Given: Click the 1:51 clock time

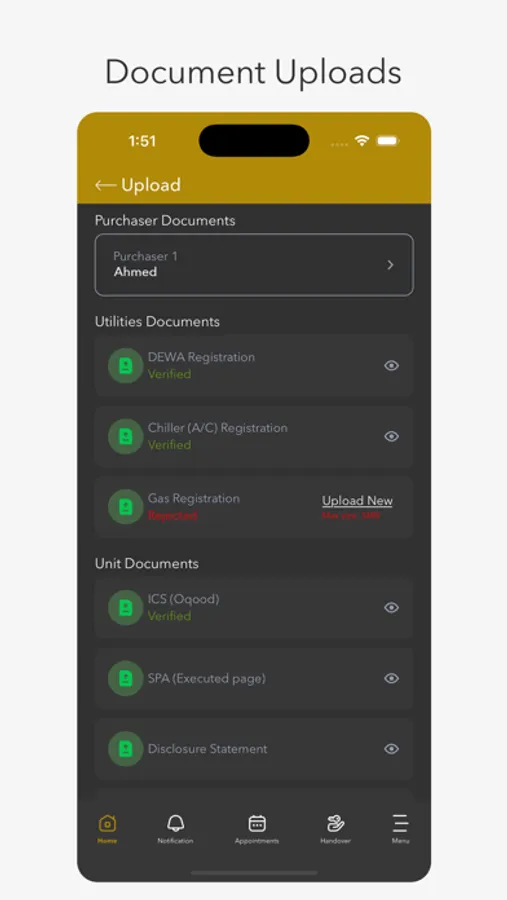Looking at the screenshot, I should [142, 141].
